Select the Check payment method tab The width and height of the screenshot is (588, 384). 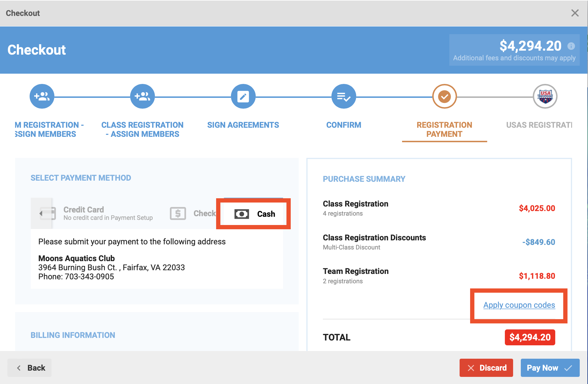(194, 213)
